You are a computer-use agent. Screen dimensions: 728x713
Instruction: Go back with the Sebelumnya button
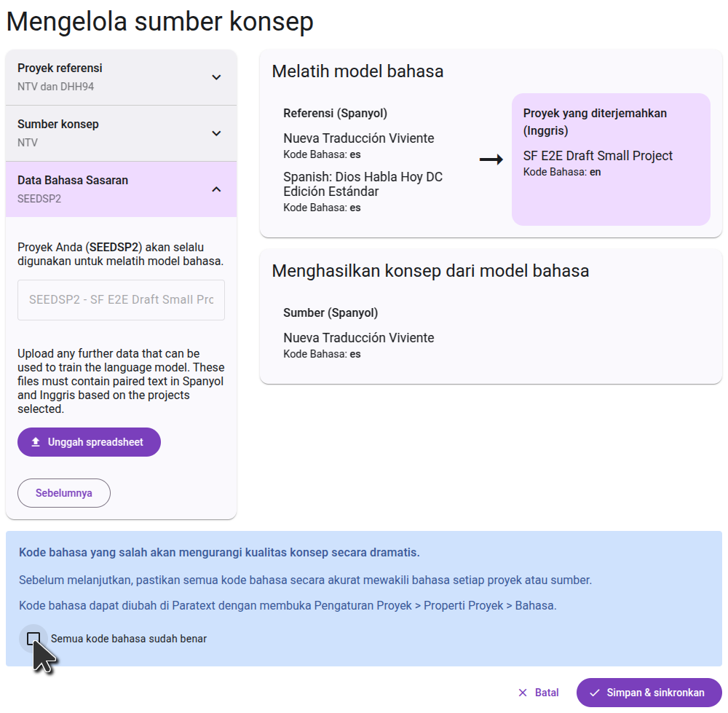point(64,493)
